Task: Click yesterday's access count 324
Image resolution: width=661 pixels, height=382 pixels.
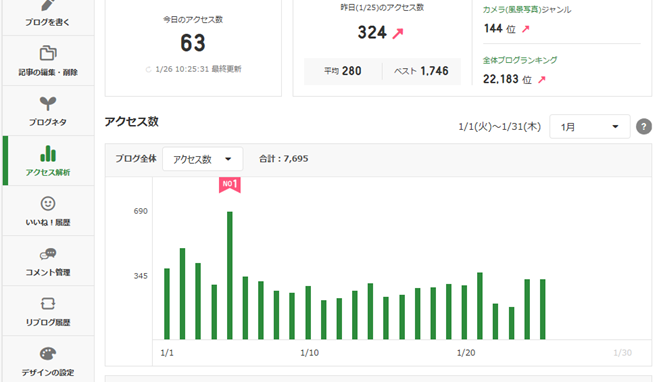Action: [x=372, y=32]
